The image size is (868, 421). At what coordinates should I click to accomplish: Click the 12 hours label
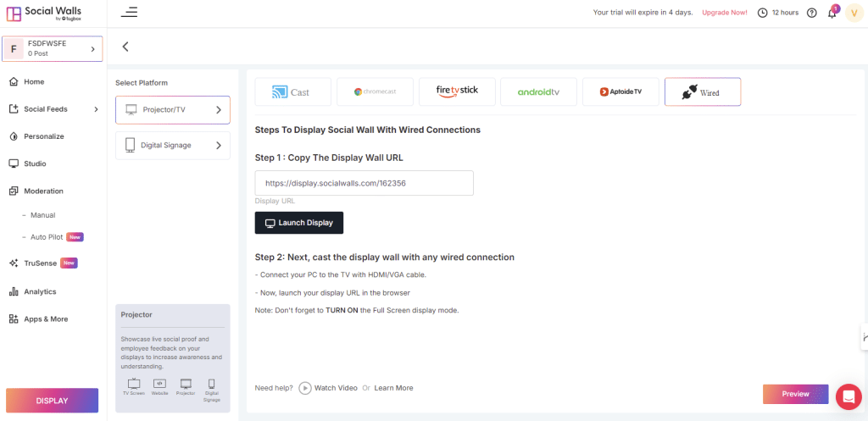pyautogui.click(x=786, y=13)
